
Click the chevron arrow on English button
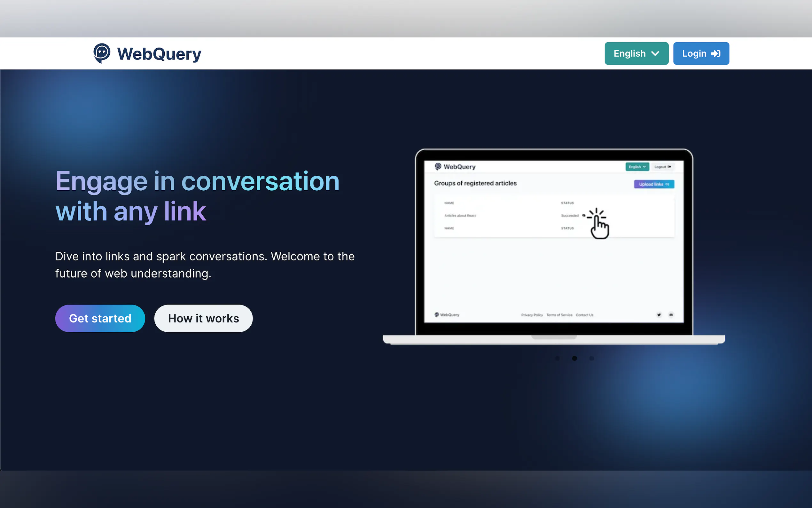(x=655, y=53)
